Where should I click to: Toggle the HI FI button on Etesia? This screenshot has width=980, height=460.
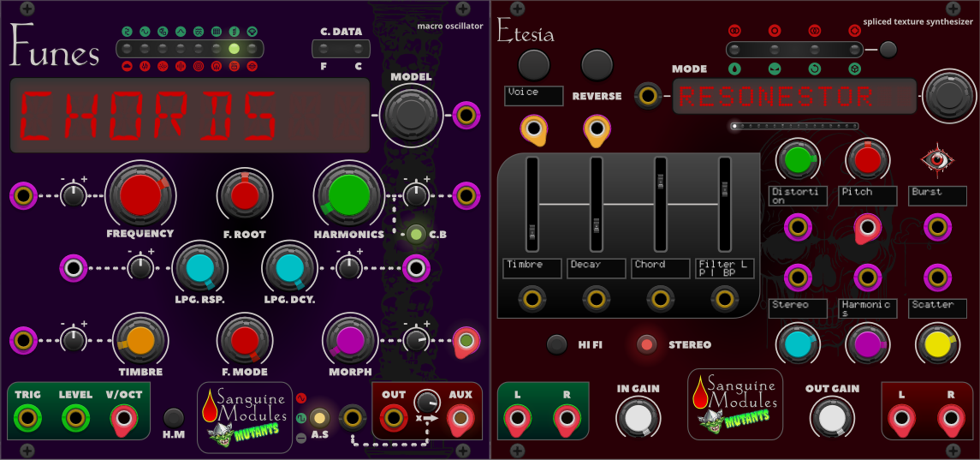[557, 344]
